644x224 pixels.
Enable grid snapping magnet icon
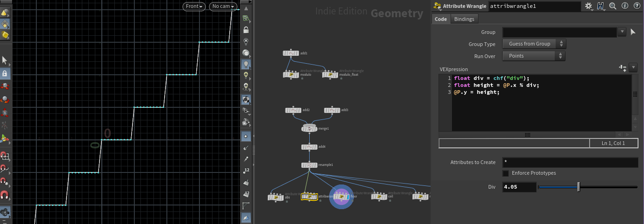pos(5,156)
